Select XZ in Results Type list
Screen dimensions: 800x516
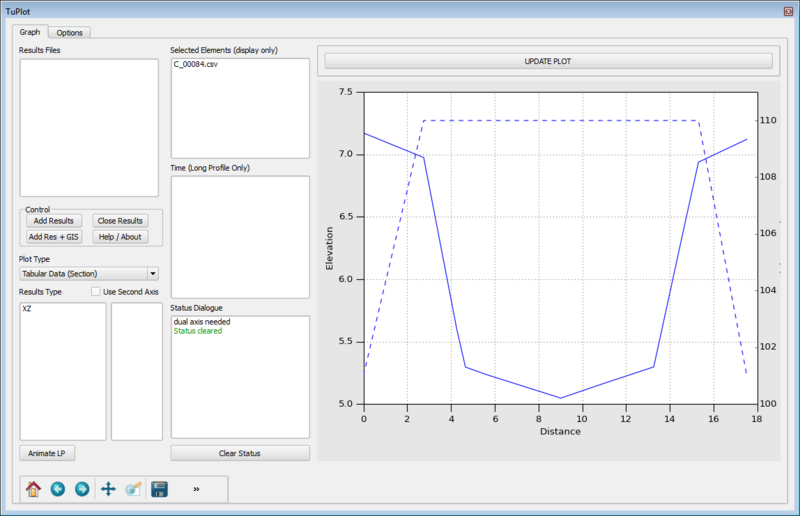[27, 309]
